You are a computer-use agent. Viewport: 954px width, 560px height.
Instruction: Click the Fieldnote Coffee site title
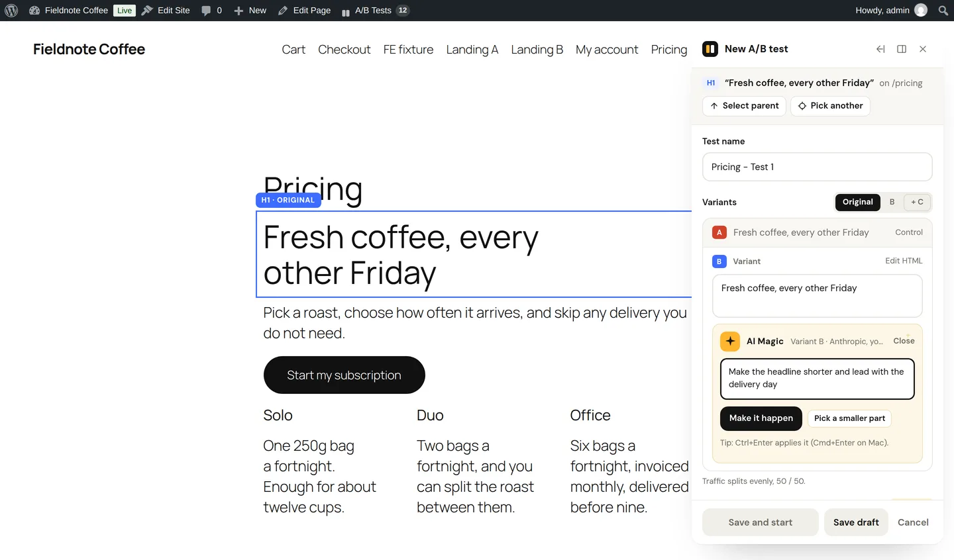pyautogui.click(x=89, y=49)
